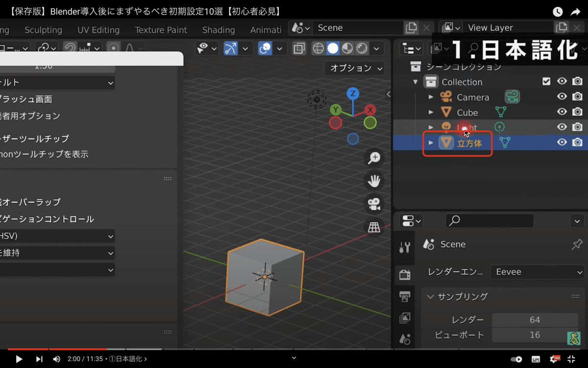
Task: Disable Camera in renders toggle
Action: (x=578, y=97)
